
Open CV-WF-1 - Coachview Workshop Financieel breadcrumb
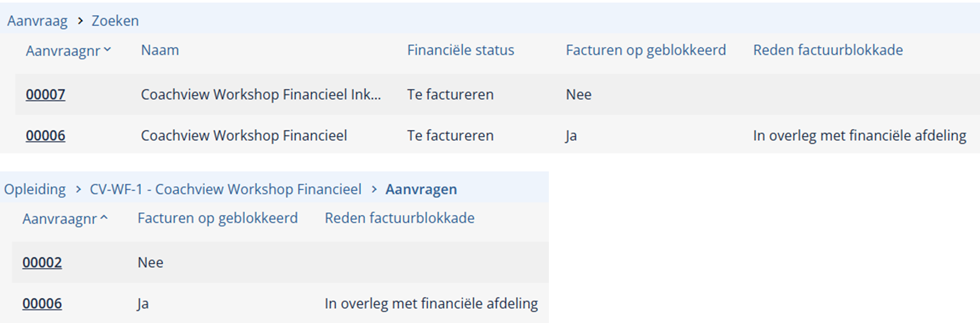tap(226, 189)
